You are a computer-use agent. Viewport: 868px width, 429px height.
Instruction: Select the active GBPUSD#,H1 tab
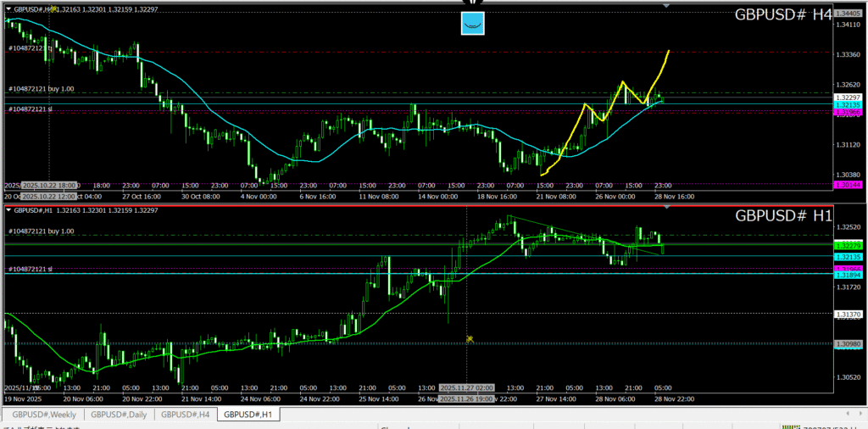point(248,415)
